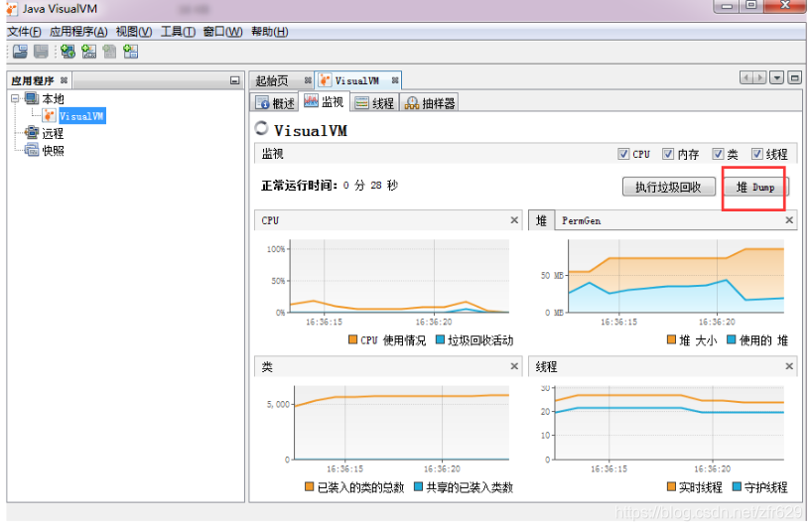Toggle the 线程 checkbox
This screenshot has width=812, height=531.
pos(757,154)
